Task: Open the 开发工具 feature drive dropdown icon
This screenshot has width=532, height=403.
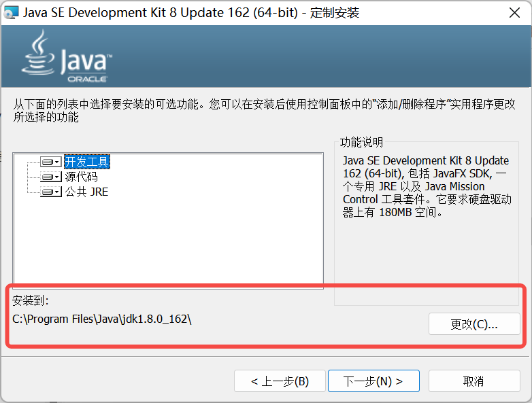Action: coord(51,162)
